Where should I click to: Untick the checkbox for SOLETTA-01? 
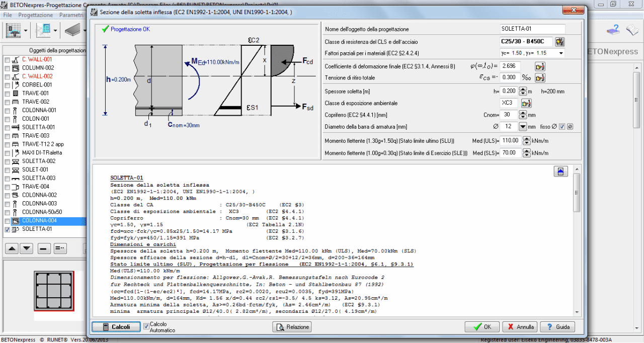[7, 229]
